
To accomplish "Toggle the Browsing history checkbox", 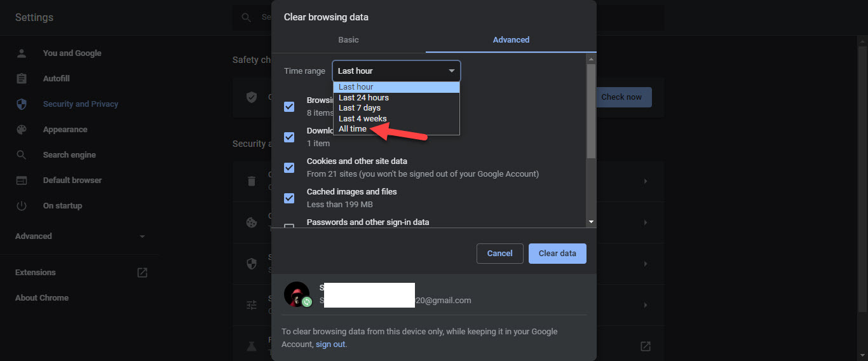I will (289, 107).
